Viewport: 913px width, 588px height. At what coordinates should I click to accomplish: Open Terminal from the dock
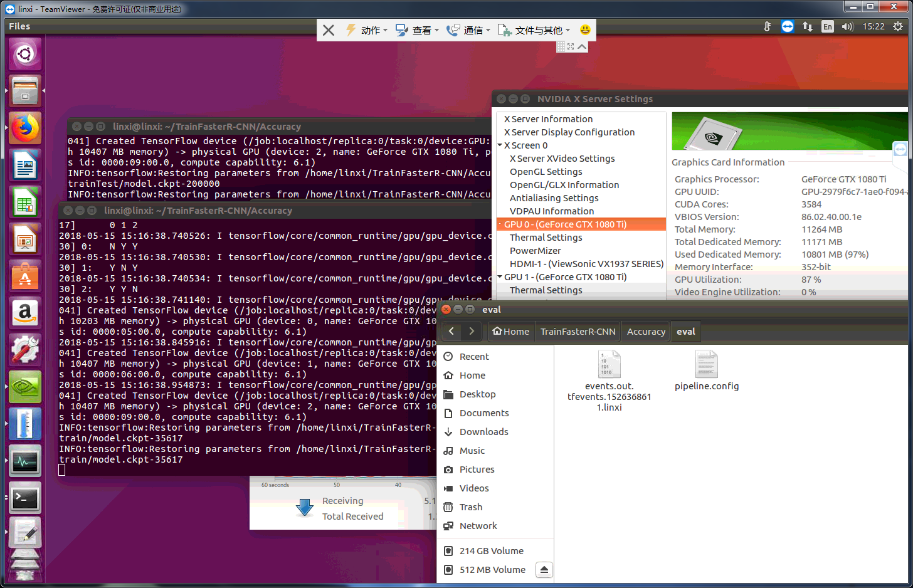pos(25,498)
